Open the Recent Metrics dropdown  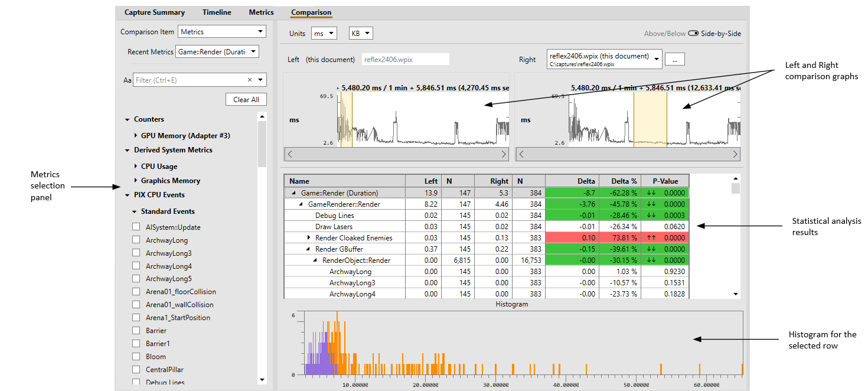pyautogui.click(x=217, y=52)
